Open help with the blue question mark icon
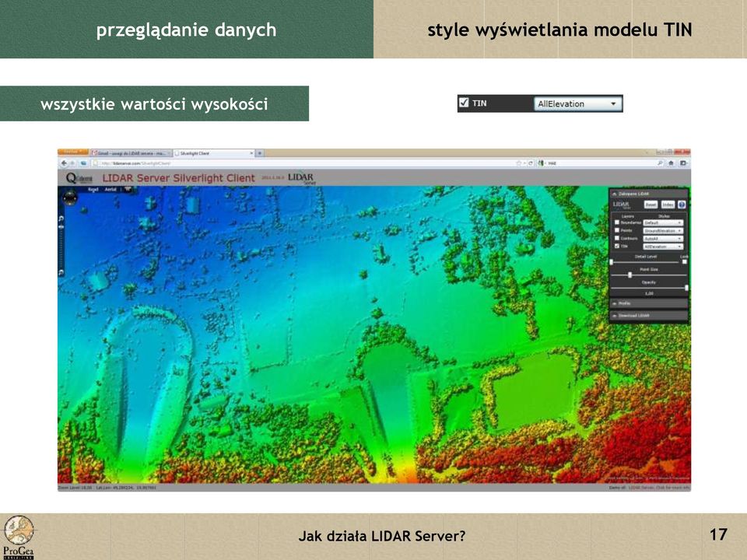Screen dimensions: 747x560 682,205
